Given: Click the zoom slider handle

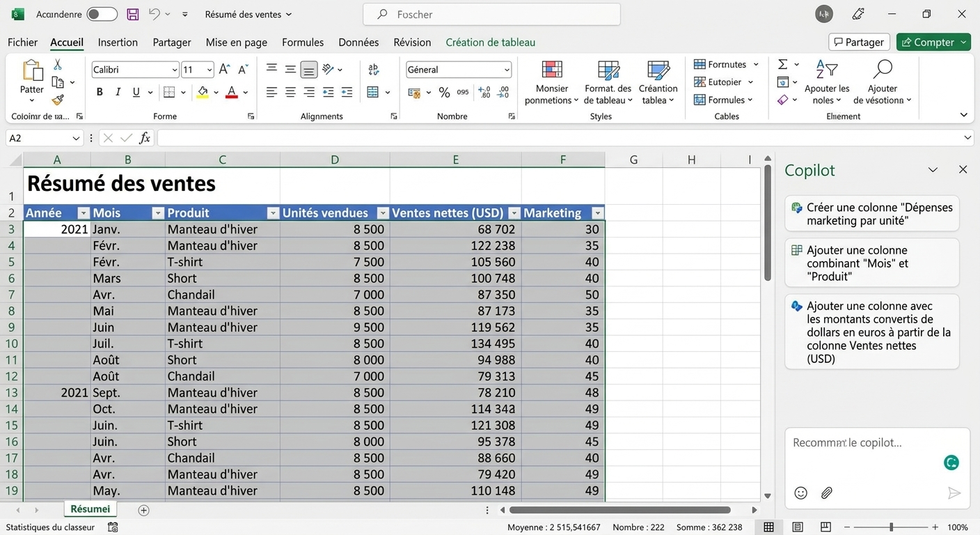Looking at the screenshot, I should 891,527.
